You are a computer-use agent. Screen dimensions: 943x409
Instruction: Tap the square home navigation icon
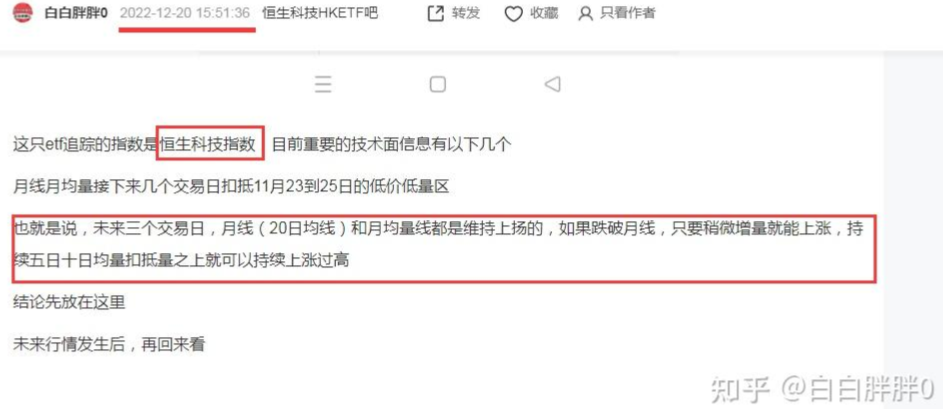(438, 84)
